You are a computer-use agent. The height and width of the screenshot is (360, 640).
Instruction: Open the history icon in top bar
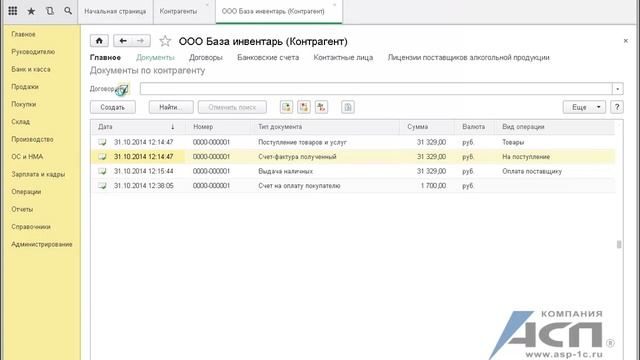pyautogui.click(x=50, y=11)
